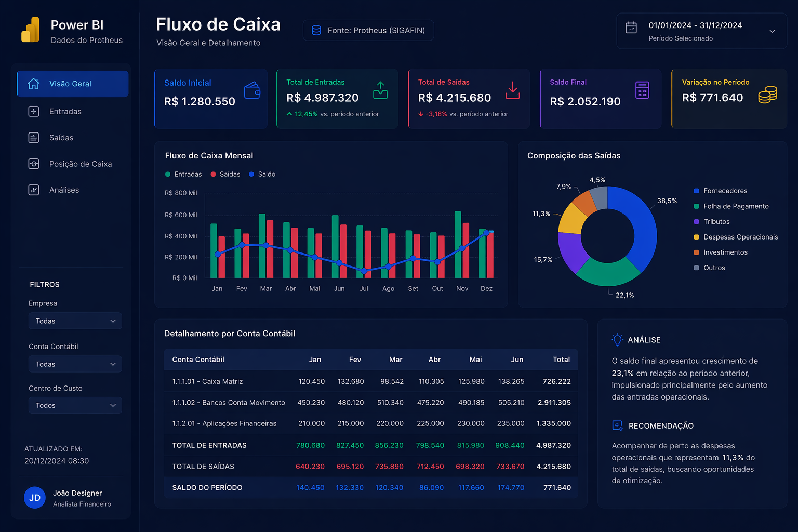Expand the Conta Contábil filter dropdown
This screenshot has width=798, height=532.
[x=75, y=364]
